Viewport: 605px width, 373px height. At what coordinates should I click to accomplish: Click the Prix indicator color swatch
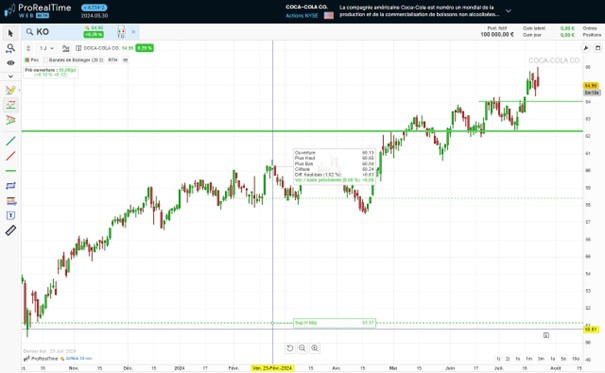point(27,60)
